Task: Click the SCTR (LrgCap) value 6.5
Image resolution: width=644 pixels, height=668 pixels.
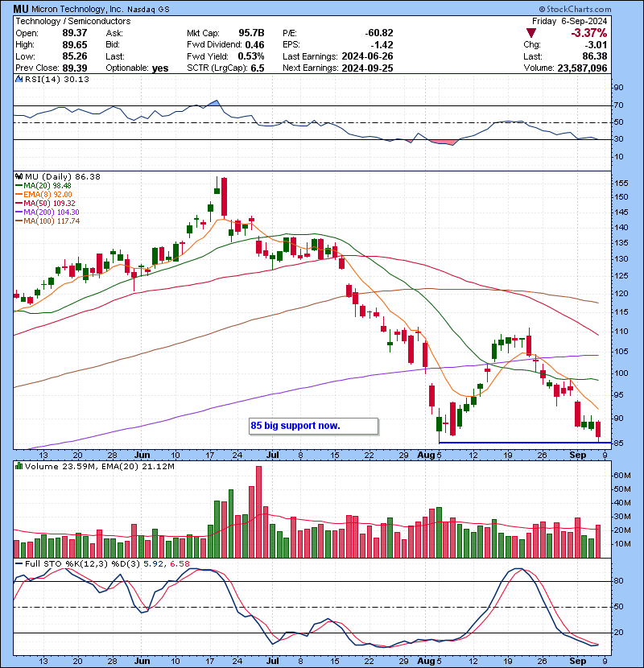Action: (258, 68)
